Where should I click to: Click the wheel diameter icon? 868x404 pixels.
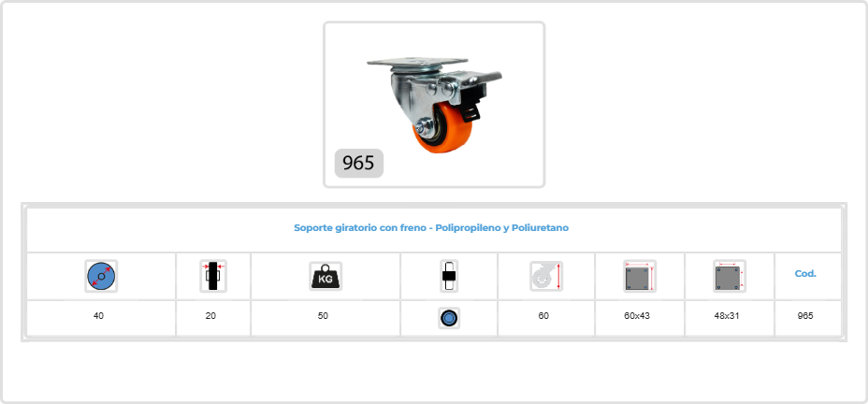(101, 276)
